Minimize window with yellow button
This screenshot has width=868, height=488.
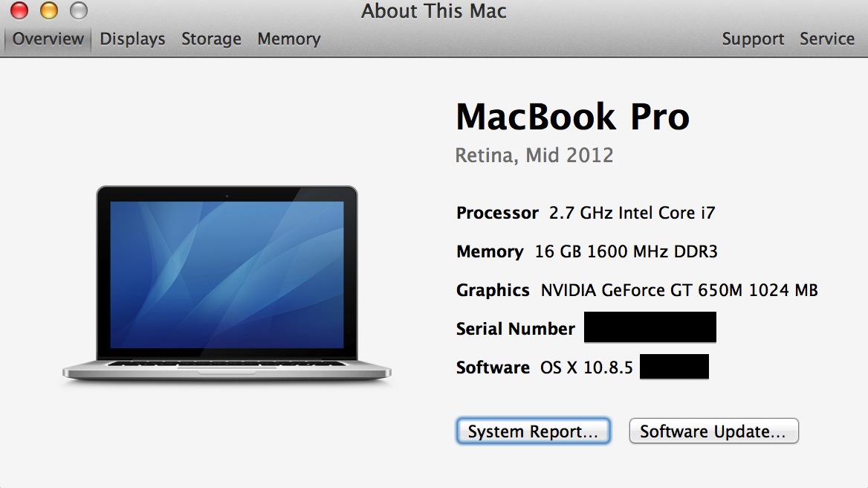(x=49, y=10)
